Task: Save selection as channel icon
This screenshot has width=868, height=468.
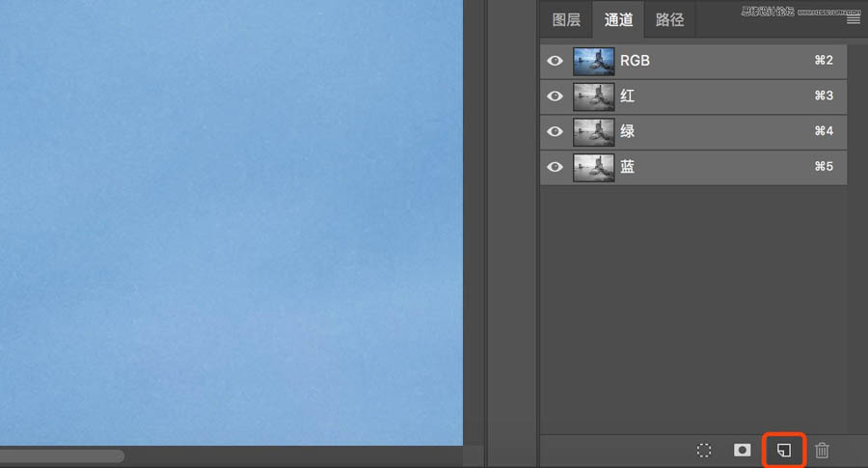Action: (x=743, y=450)
